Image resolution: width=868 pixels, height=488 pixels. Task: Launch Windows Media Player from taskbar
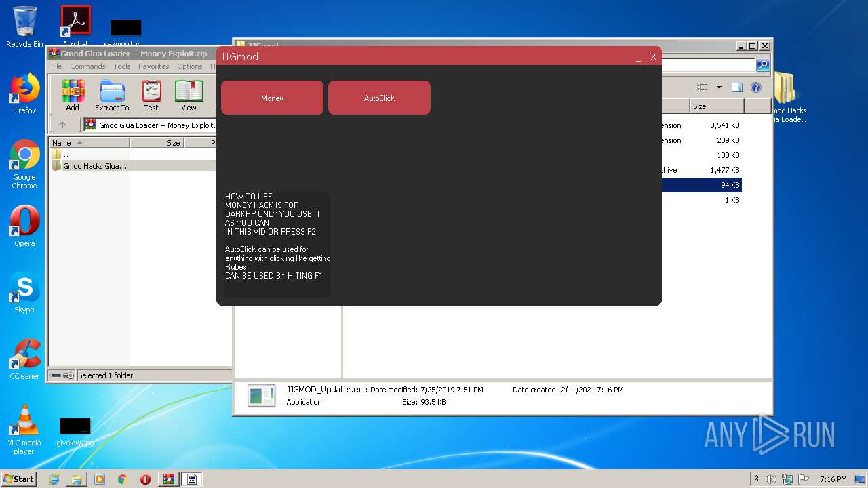[100, 479]
